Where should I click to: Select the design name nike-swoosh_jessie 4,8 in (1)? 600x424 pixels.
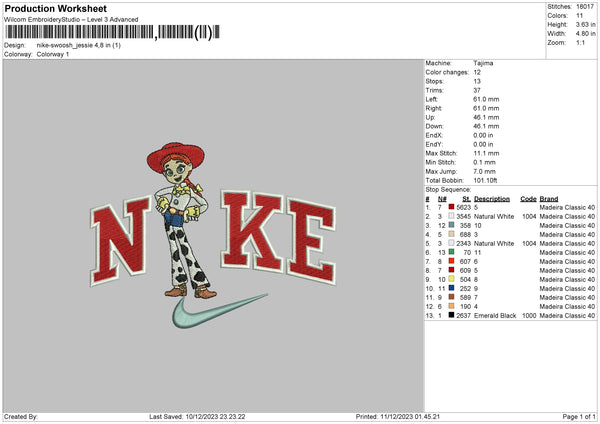78,45
